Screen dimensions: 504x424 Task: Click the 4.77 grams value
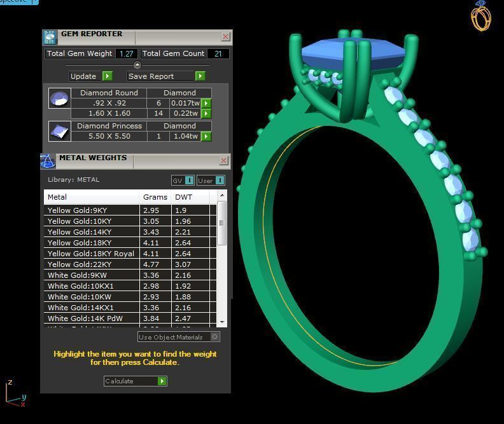tap(151, 264)
